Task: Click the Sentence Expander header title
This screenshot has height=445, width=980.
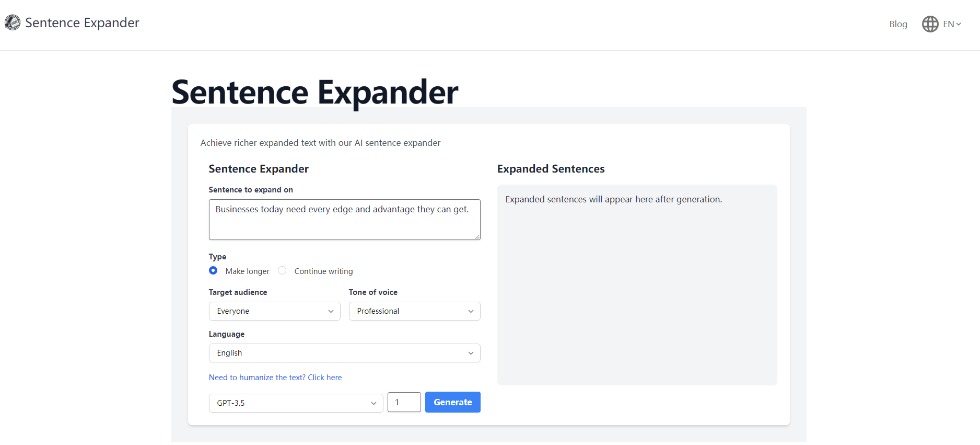Action: click(x=82, y=23)
